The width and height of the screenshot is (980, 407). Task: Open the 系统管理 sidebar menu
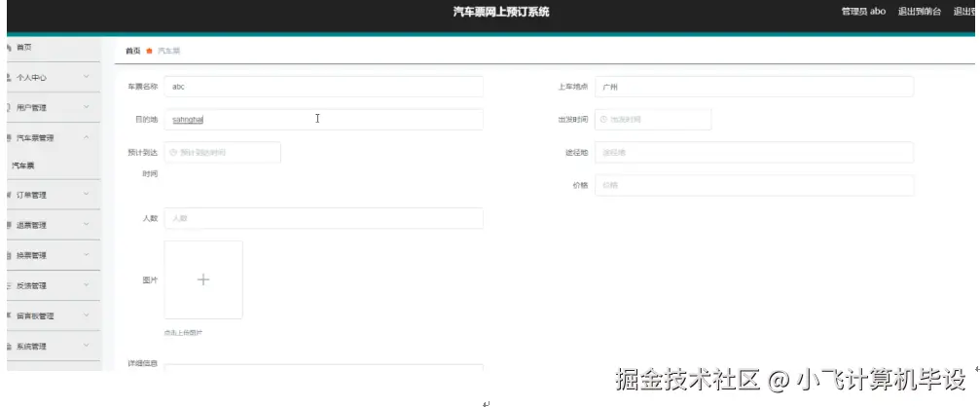click(54, 346)
